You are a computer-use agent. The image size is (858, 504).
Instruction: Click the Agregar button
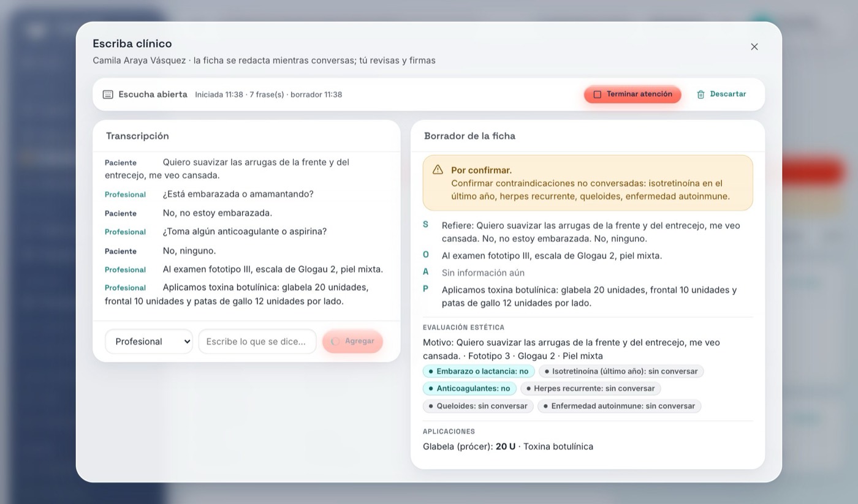coord(352,342)
